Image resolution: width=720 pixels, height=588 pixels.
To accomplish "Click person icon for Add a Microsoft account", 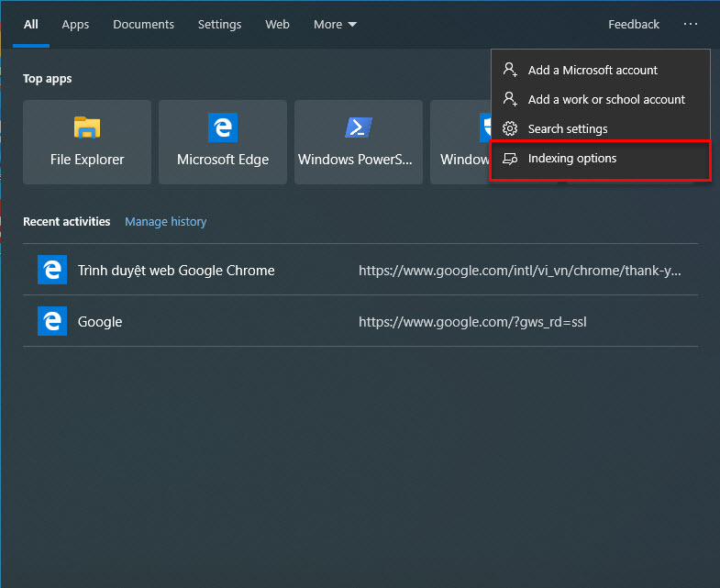I will coord(510,70).
